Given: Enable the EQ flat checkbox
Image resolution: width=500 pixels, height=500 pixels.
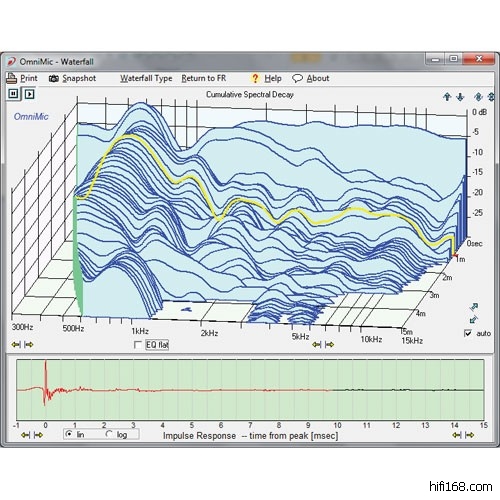Looking at the screenshot, I should tap(138, 345).
